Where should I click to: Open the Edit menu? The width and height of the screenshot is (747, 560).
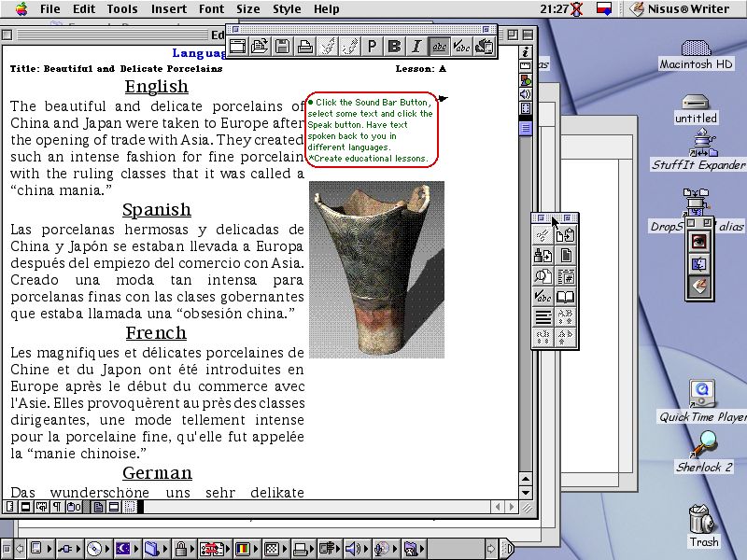coord(84,8)
